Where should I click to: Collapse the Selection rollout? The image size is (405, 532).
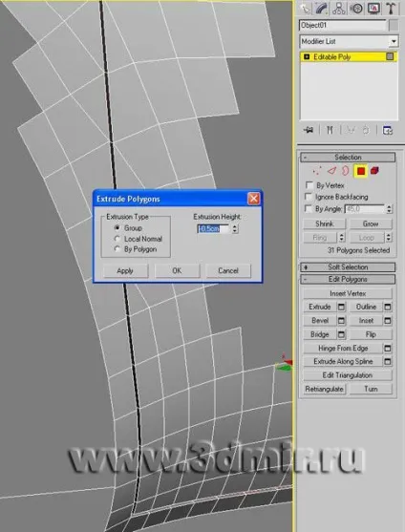click(348, 157)
